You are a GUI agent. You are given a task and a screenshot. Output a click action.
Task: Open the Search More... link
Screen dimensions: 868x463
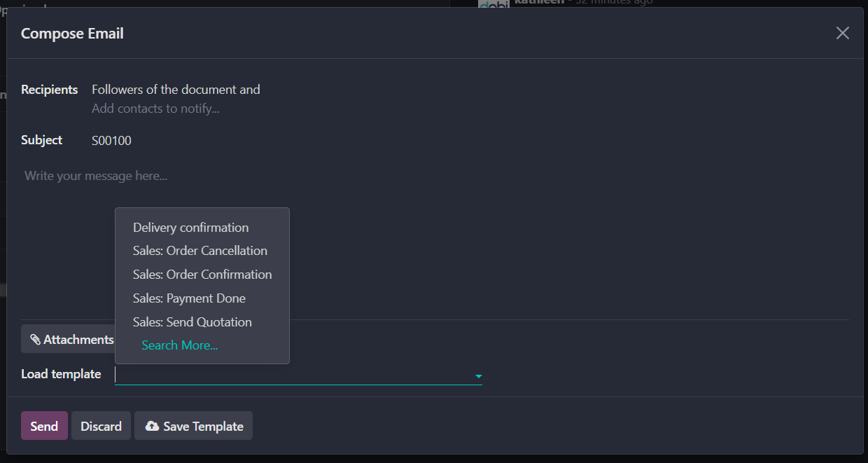[x=180, y=345]
